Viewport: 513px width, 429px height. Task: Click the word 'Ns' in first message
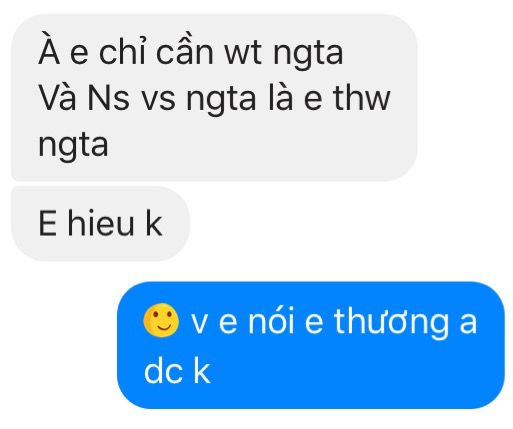(x=108, y=98)
